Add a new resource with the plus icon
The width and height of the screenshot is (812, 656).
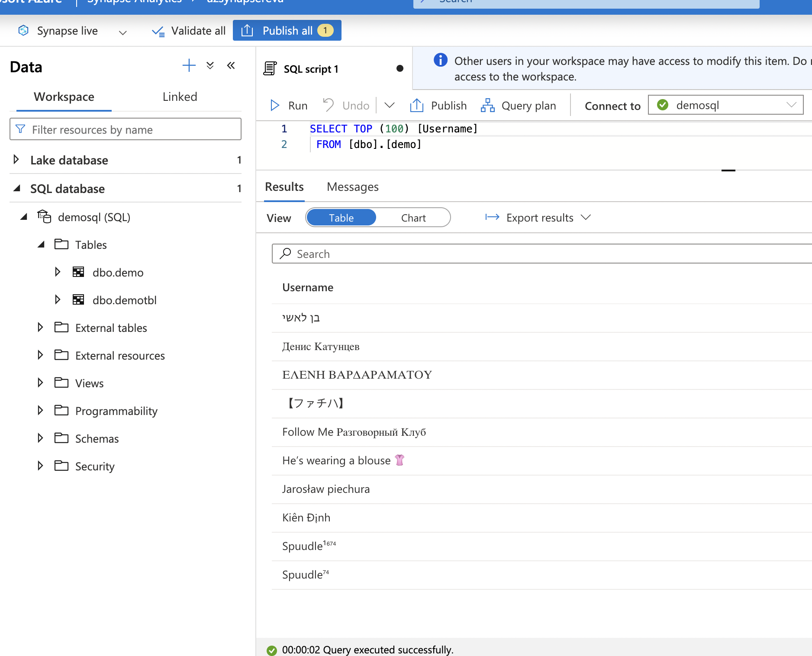point(189,66)
